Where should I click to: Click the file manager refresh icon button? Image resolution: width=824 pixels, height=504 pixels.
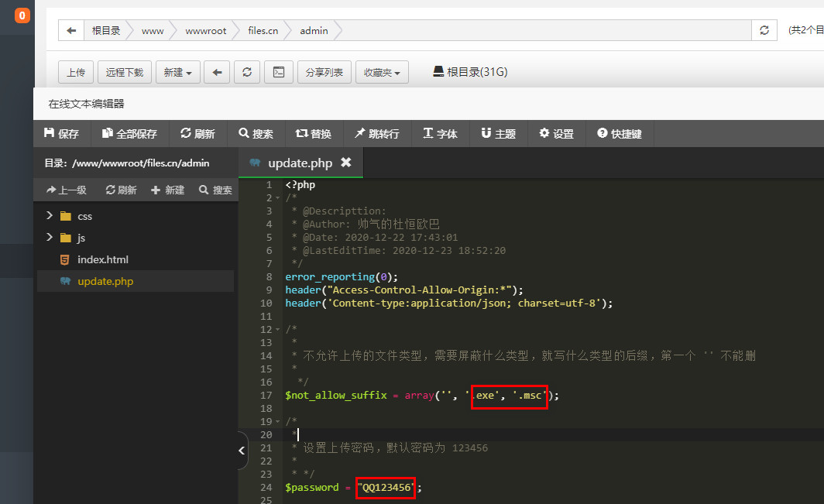(247, 72)
